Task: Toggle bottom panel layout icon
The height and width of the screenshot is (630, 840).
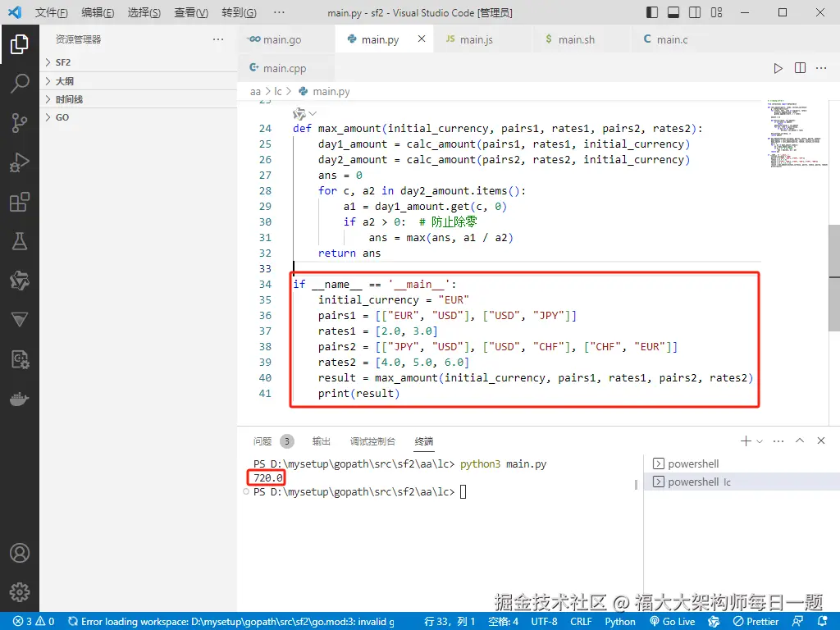Action: 673,12
